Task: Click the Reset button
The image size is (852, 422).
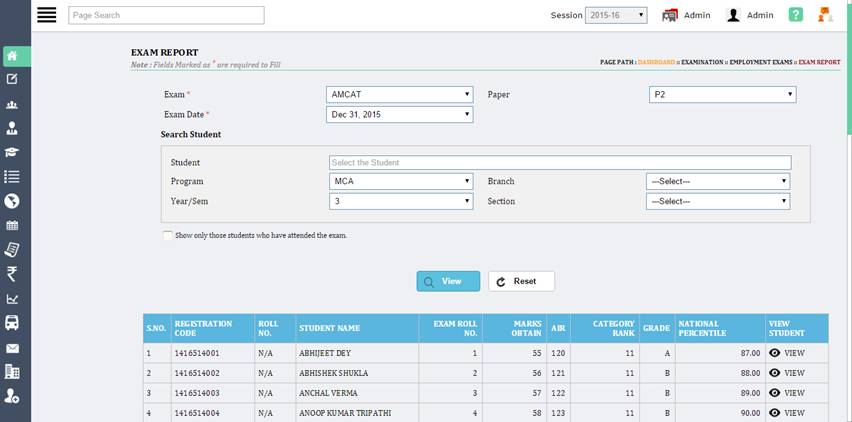Action: point(521,281)
